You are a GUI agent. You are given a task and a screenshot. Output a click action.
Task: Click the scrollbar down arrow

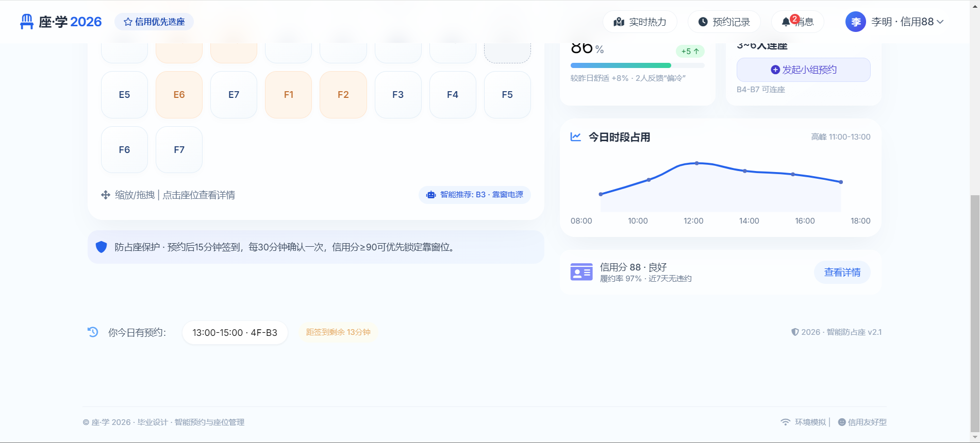point(975,437)
